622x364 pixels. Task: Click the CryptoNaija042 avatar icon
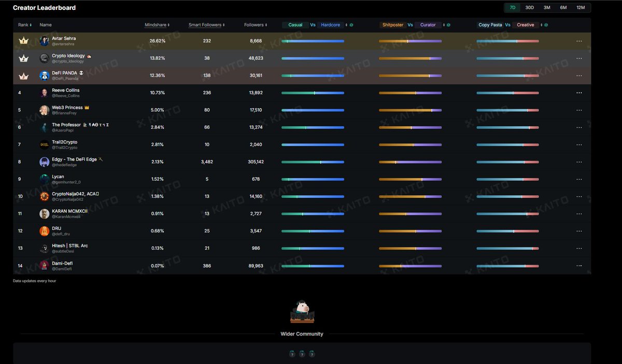[44, 197]
